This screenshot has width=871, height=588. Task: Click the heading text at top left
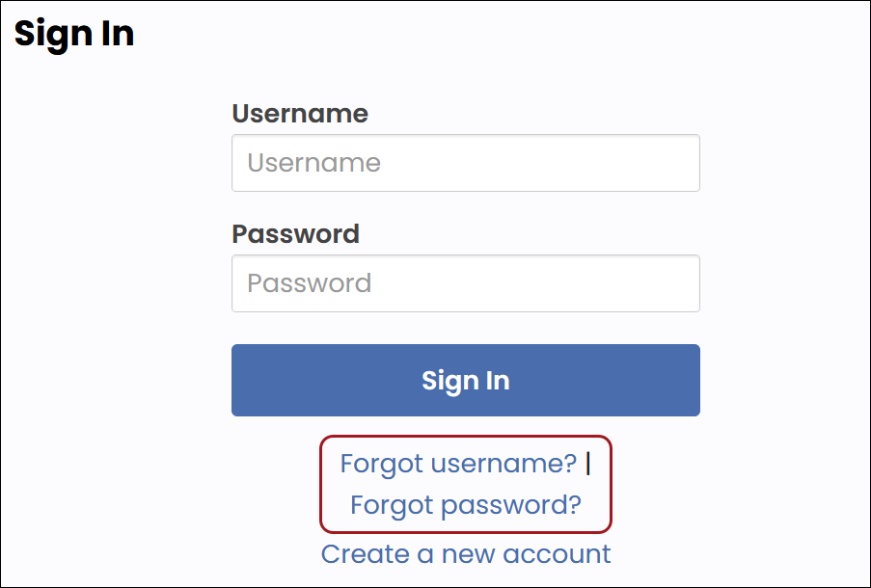click(74, 34)
